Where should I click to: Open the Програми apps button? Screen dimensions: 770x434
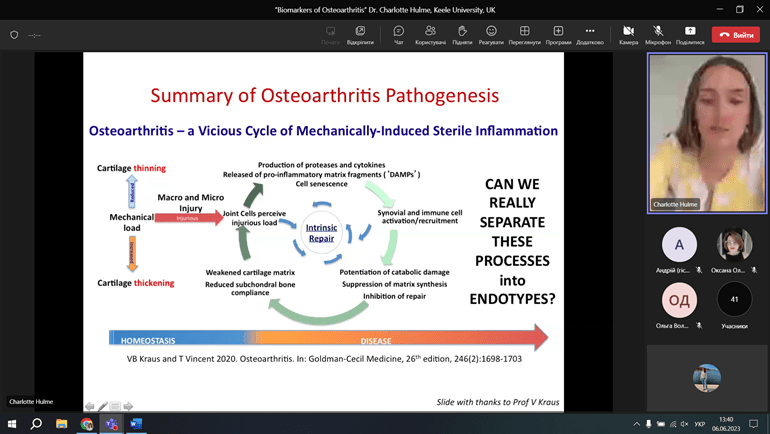tap(558, 35)
